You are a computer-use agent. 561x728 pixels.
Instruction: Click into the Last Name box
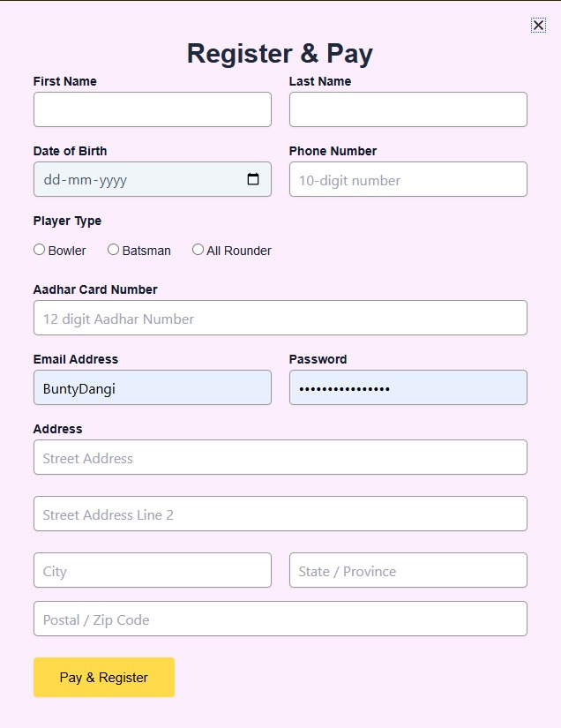(x=408, y=109)
